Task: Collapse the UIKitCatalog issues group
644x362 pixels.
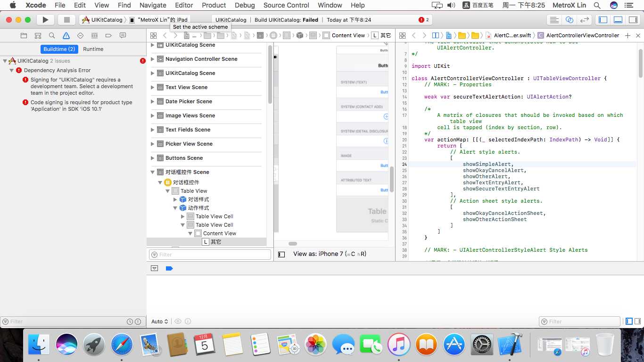Action: click(x=5, y=61)
